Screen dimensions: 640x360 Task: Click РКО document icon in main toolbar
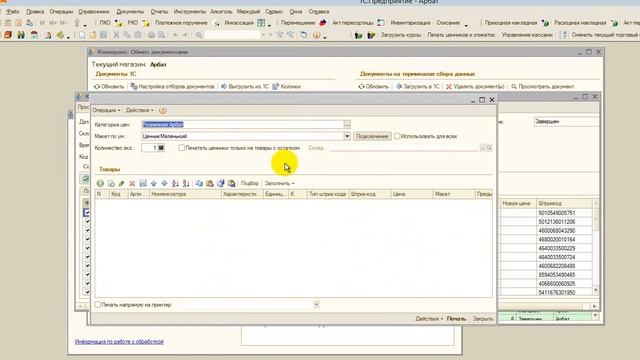[x=146, y=23]
